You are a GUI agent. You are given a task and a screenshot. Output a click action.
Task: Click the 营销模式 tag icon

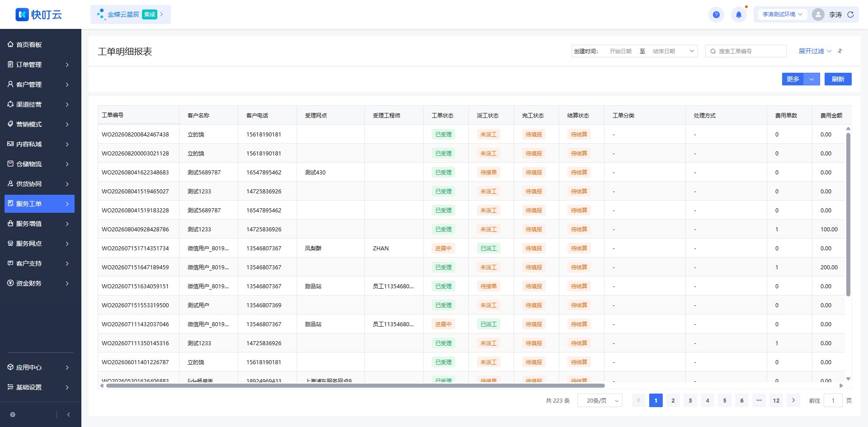[x=10, y=124]
